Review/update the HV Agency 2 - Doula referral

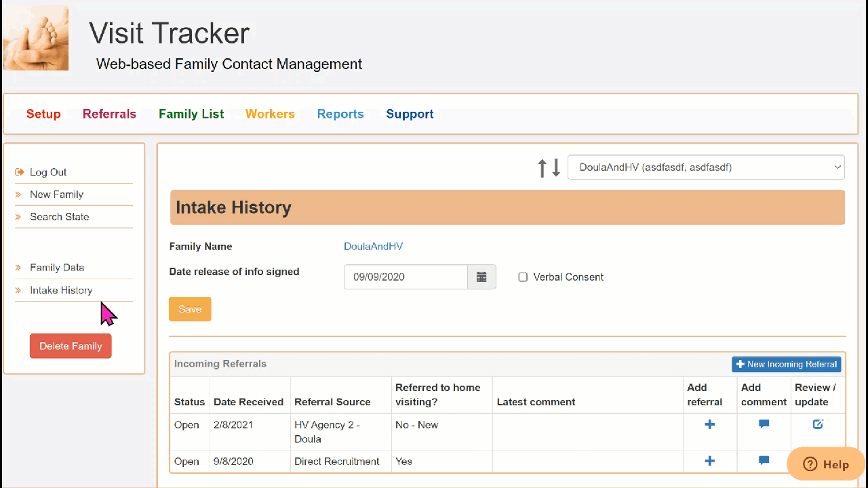tap(818, 424)
